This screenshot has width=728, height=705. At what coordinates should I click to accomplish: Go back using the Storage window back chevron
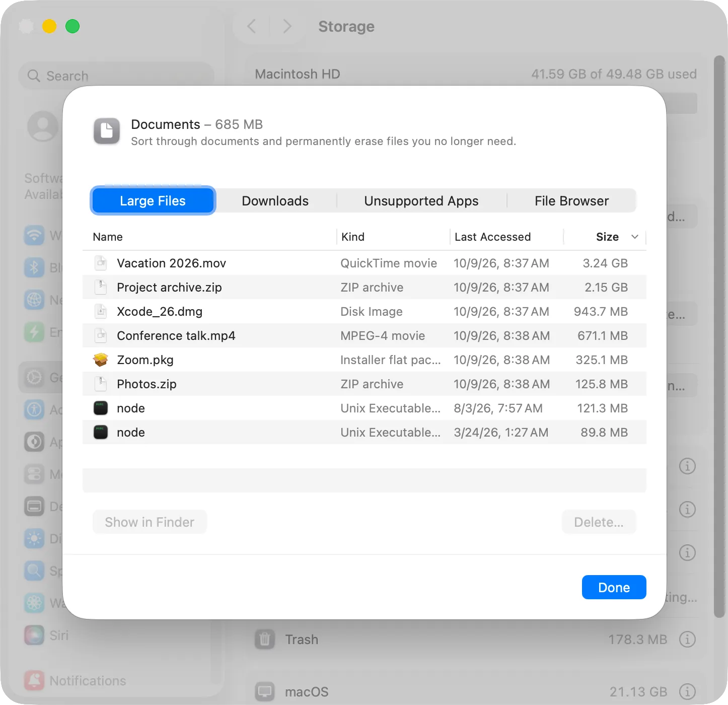[x=252, y=26]
